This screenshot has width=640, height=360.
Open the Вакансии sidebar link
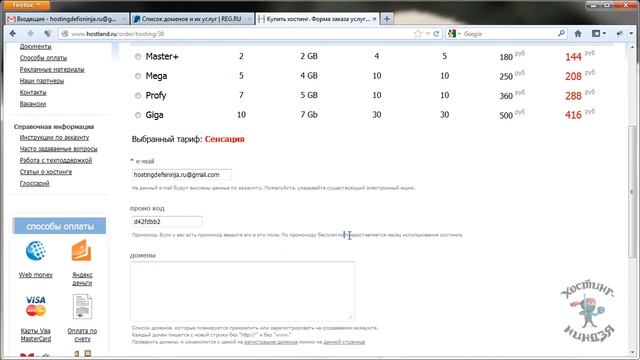click(x=33, y=104)
